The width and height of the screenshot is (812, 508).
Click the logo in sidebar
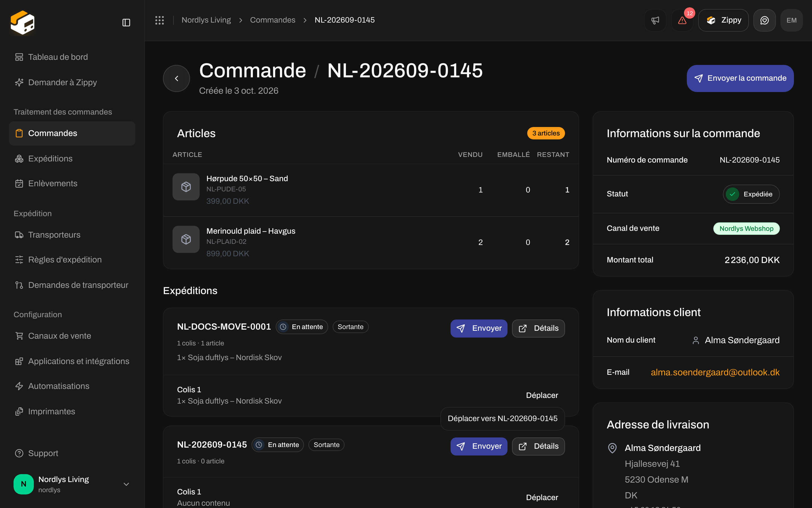[x=23, y=23]
